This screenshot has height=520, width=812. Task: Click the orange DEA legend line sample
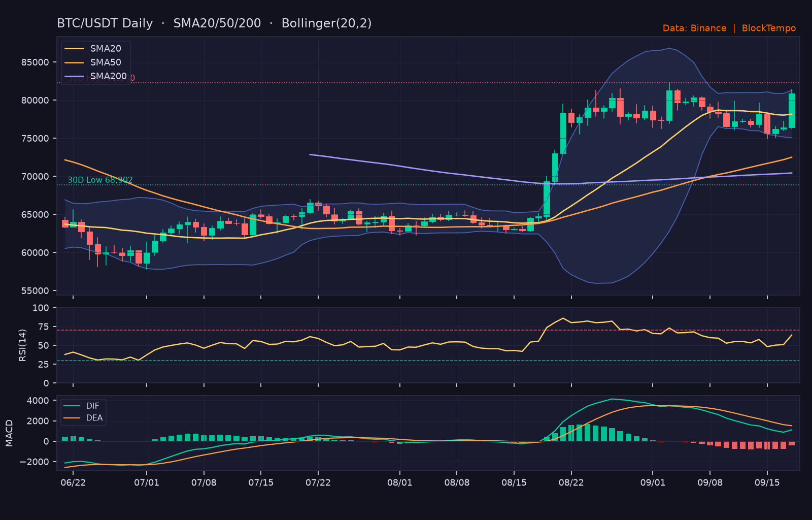point(72,418)
